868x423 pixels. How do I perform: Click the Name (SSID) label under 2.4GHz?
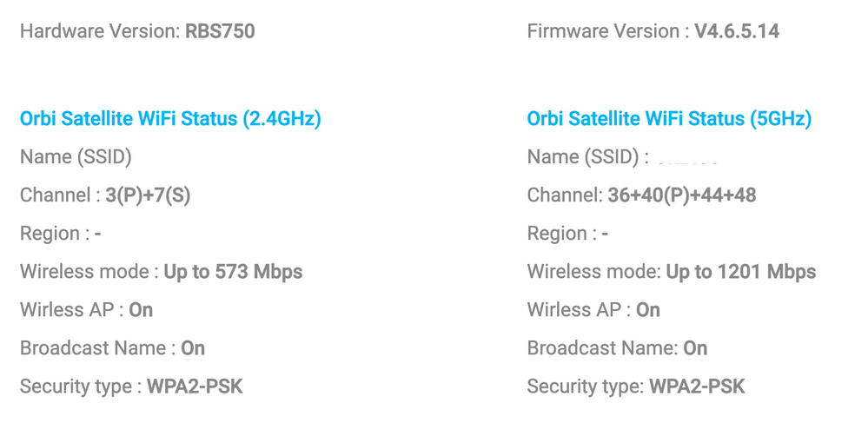tap(76, 157)
